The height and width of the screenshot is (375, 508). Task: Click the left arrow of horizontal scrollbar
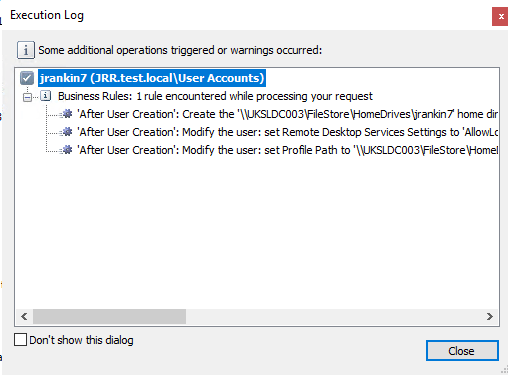coord(24,316)
